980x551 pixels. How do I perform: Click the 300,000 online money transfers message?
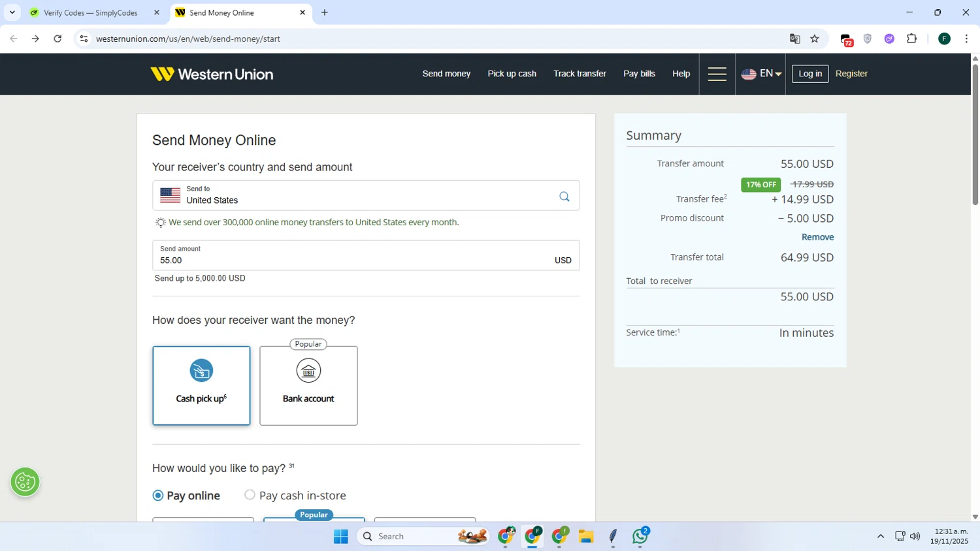(314, 222)
